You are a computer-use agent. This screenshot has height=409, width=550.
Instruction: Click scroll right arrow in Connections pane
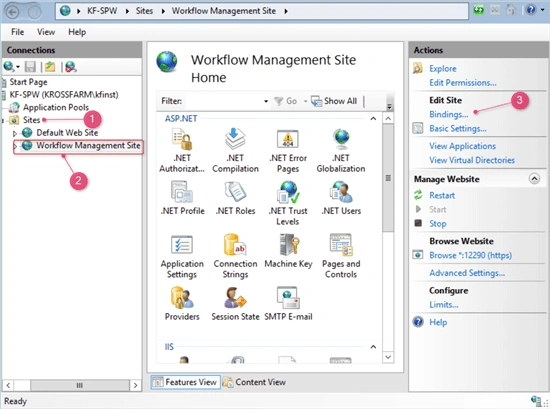[x=135, y=385]
